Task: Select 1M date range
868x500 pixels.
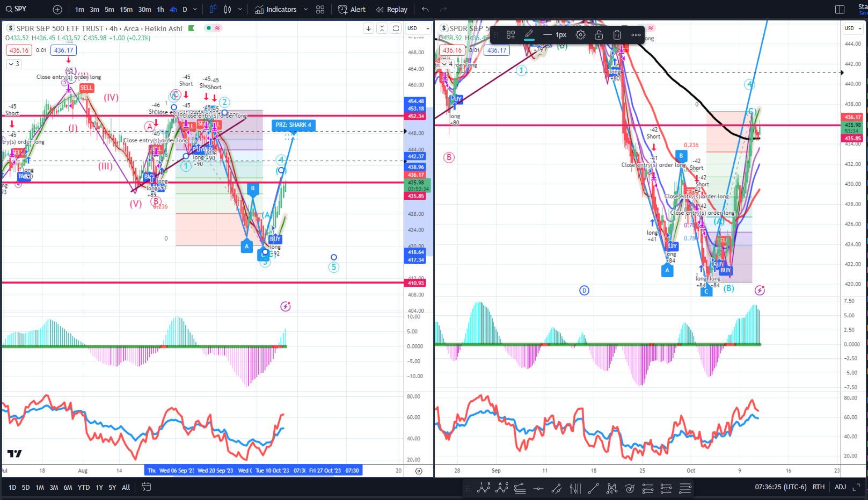Action: [40, 488]
